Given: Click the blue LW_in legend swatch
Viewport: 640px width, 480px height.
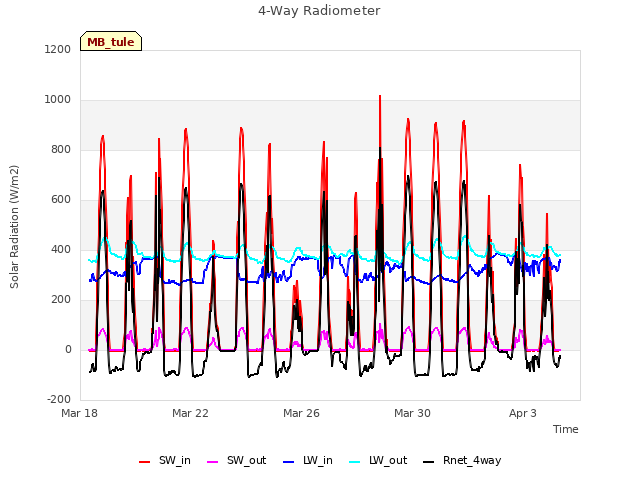Looking at the screenshot, I should (x=289, y=462).
